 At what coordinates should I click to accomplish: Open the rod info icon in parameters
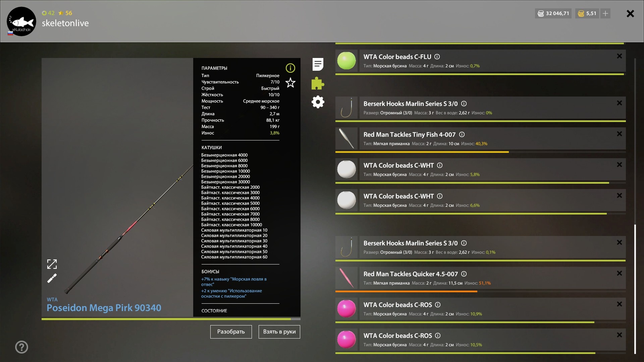point(290,68)
